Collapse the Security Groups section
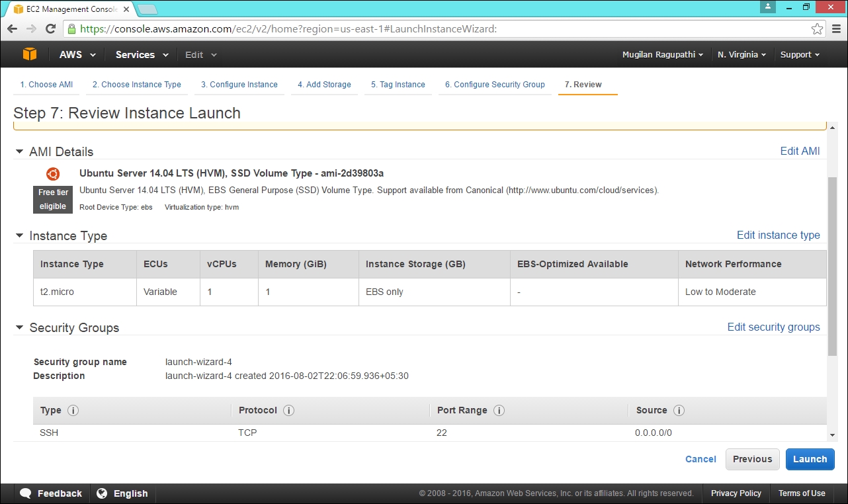This screenshot has height=504, width=848. 19,327
